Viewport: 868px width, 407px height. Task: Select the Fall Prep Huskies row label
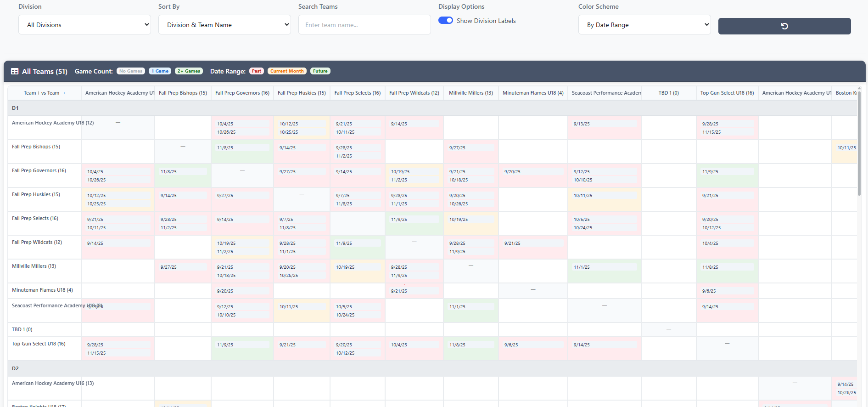coord(36,195)
